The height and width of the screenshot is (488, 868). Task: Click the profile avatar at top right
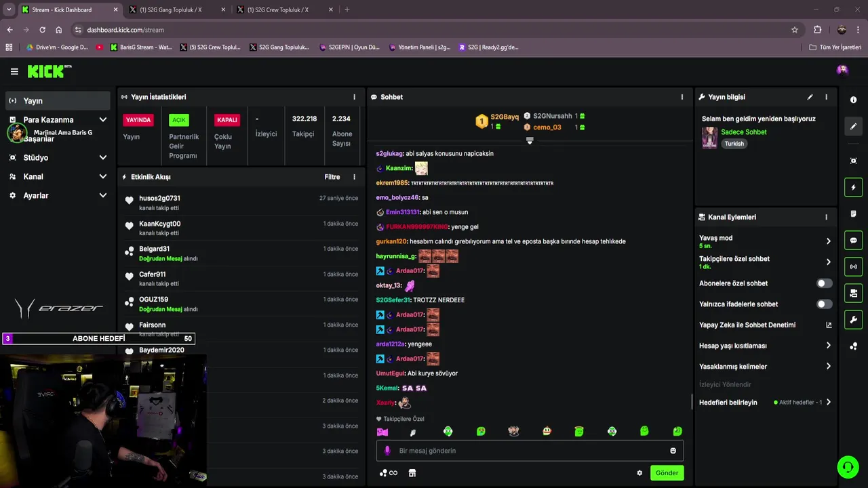(842, 70)
